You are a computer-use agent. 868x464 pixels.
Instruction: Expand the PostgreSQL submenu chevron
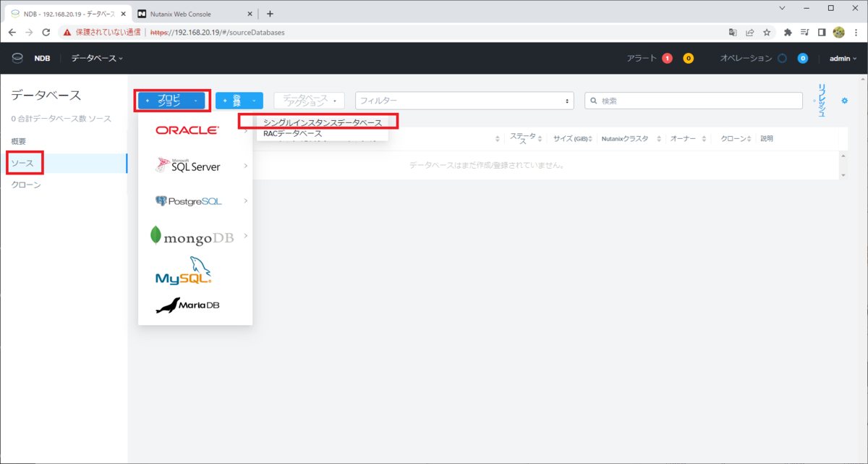(x=246, y=201)
